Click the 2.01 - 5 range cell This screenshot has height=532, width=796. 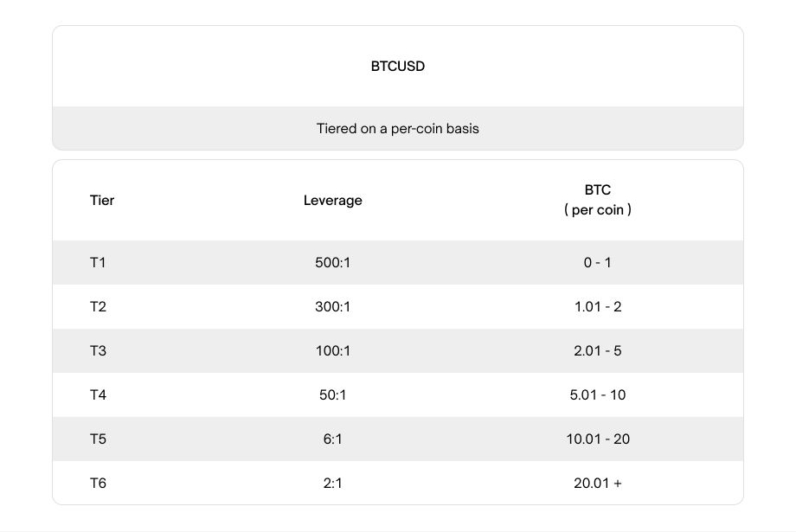click(598, 351)
